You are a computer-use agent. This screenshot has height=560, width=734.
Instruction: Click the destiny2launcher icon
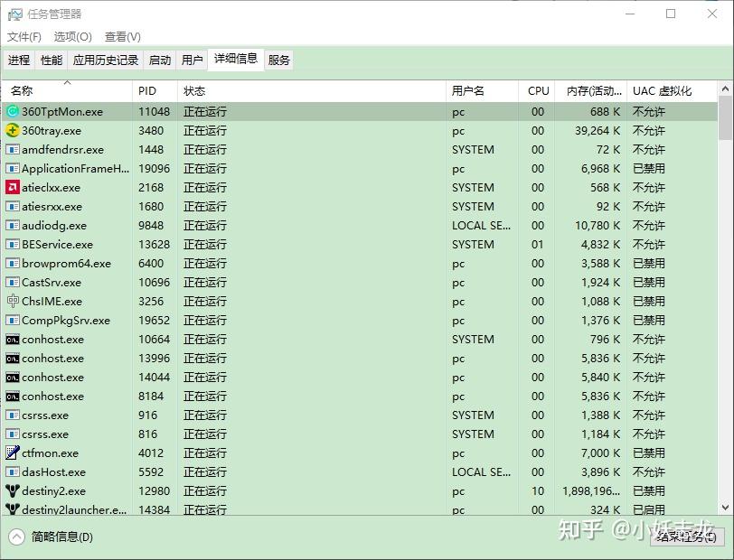point(13,509)
